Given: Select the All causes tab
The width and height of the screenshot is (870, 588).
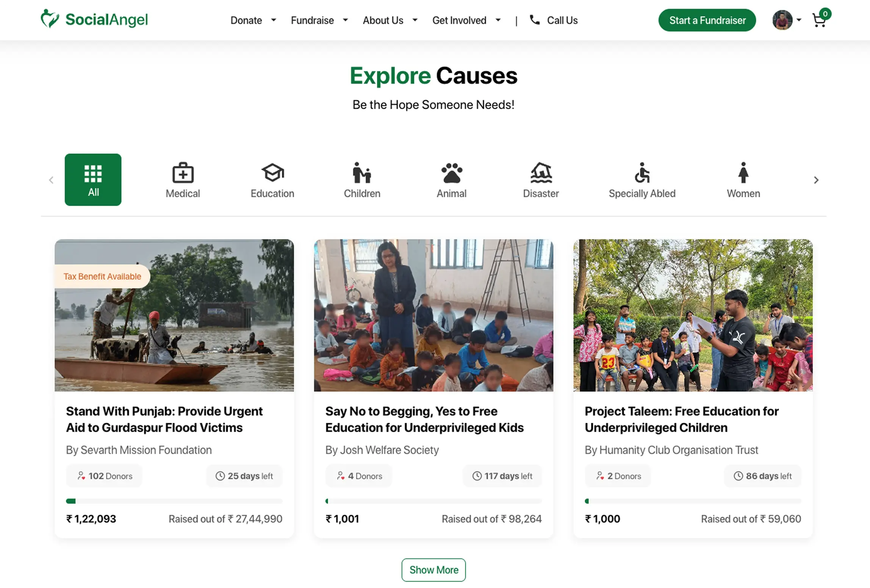Looking at the screenshot, I should click(93, 180).
